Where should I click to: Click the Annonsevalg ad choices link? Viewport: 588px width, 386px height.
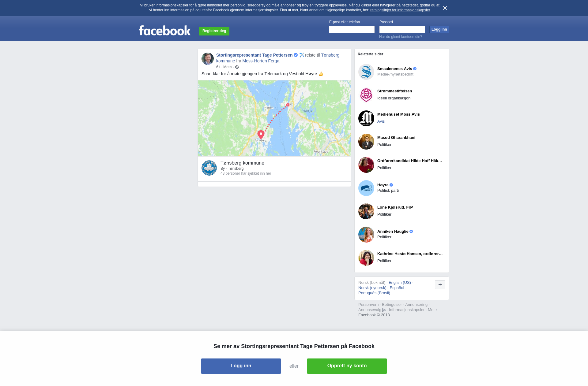pos(372,310)
